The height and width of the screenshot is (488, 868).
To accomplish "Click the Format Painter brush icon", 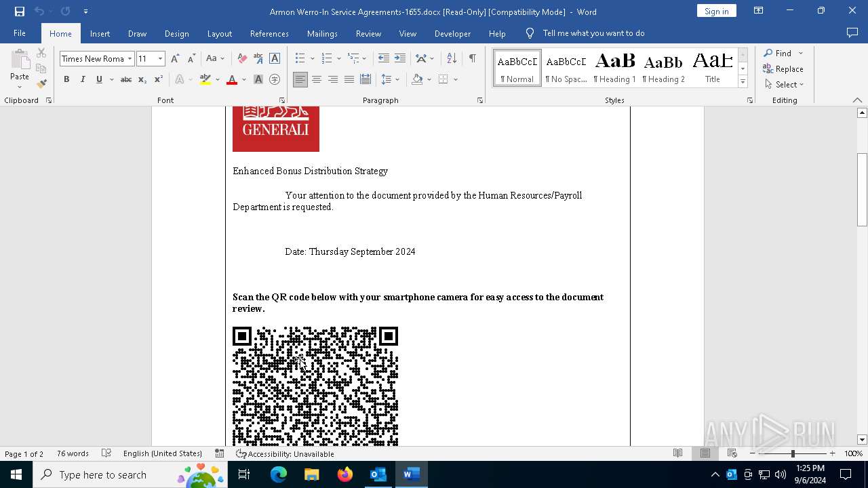I will click(41, 84).
